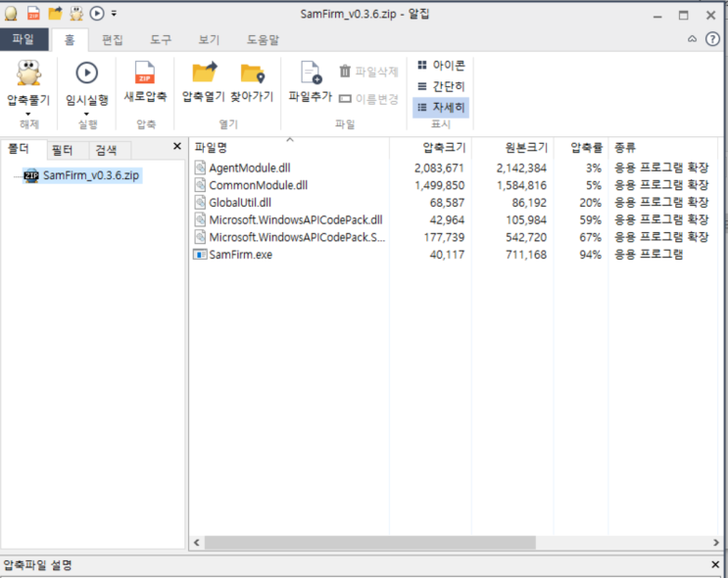Screen dimensions: 728x578
Task: Click the open-archive folder quick-access icon
Action: click(x=55, y=13)
